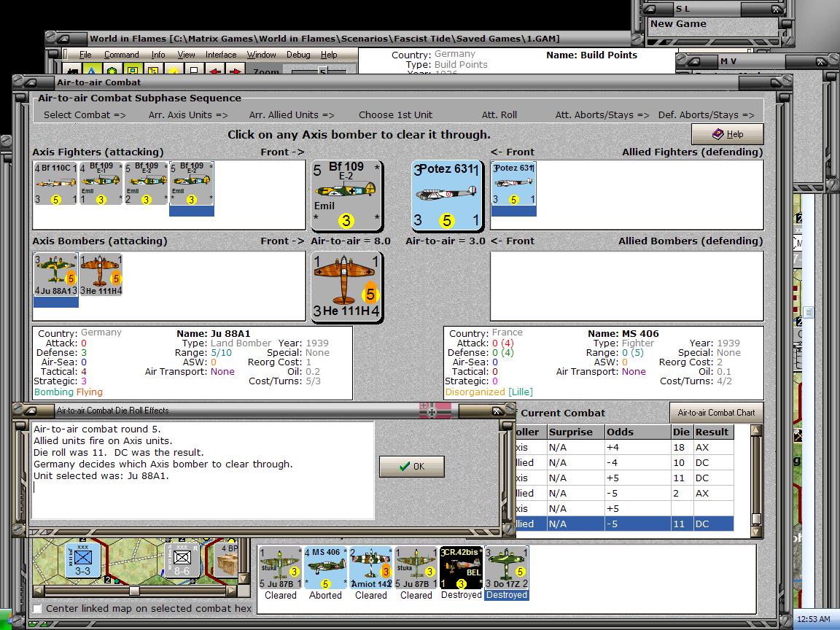The width and height of the screenshot is (840, 630).
Task: Select the aborted MS 406 fighter counter
Action: coord(325,568)
